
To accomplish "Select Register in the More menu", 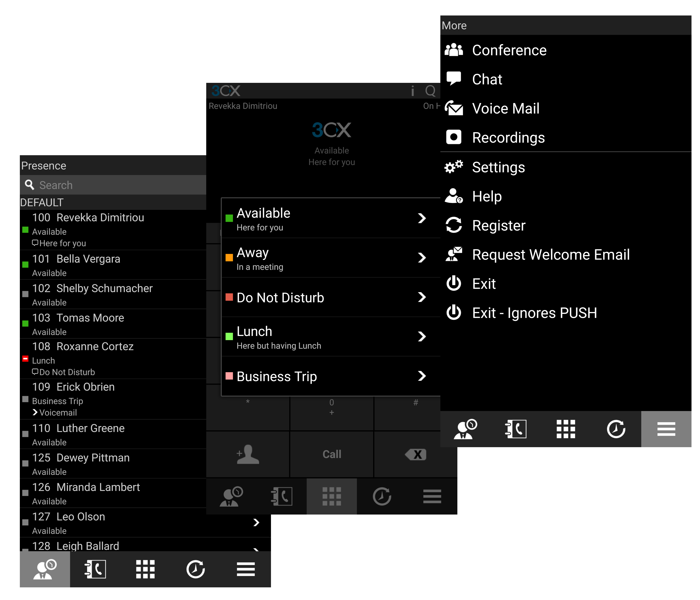I will (565, 225).
